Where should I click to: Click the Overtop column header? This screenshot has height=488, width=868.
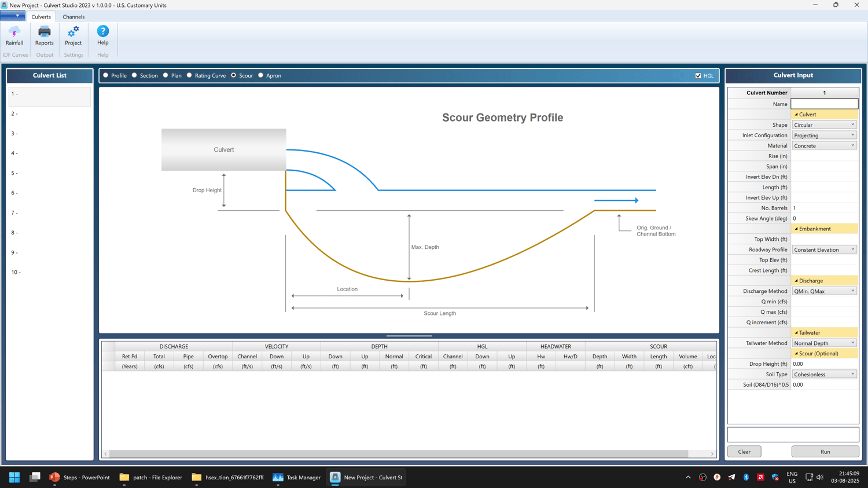pos(218,357)
